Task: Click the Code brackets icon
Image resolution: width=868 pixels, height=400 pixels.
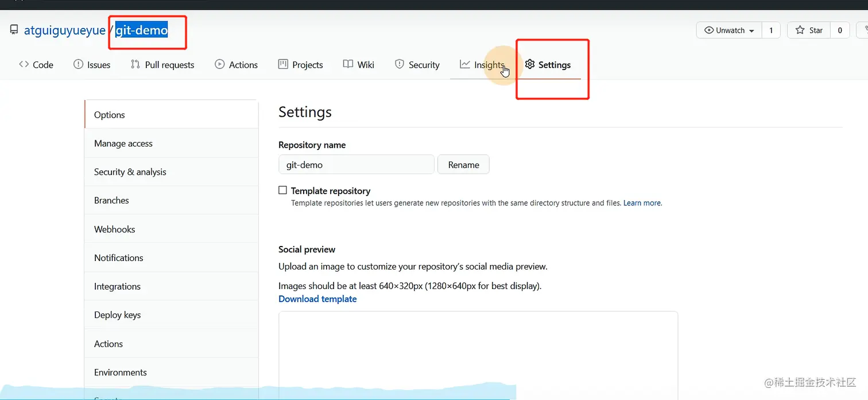Action: (x=24, y=64)
